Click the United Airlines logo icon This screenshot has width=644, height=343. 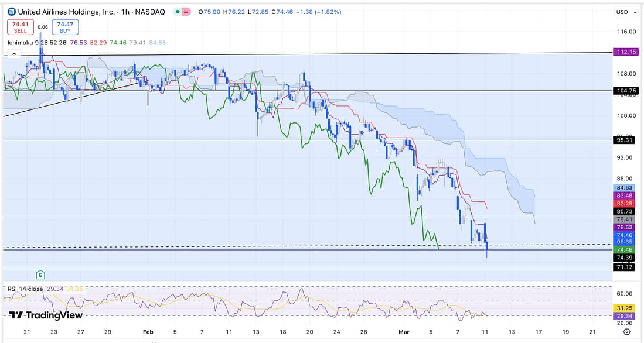(x=12, y=12)
